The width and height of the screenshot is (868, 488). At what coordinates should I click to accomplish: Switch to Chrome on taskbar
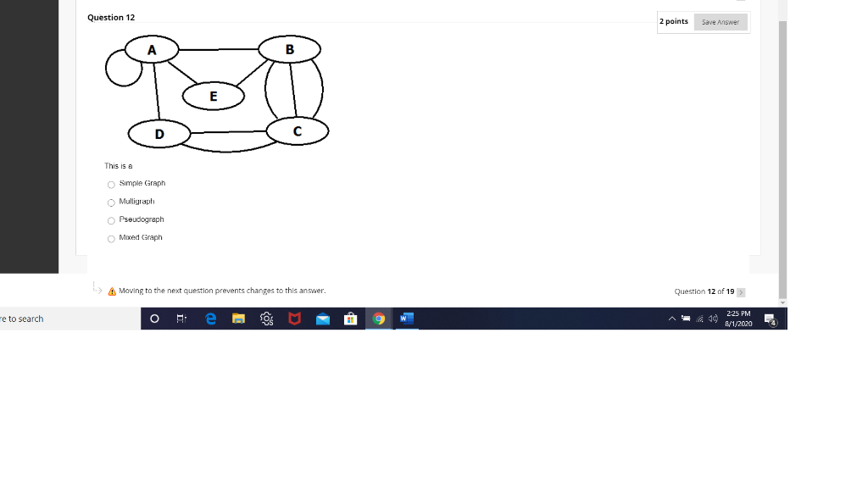click(379, 319)
